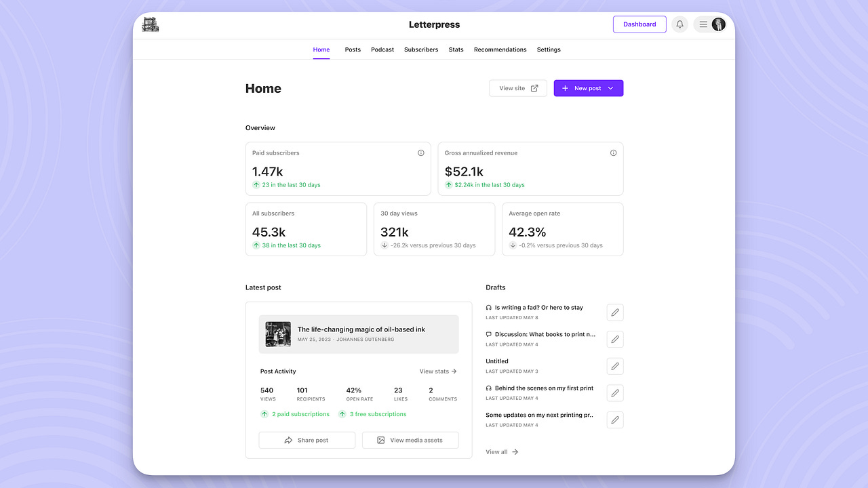Open the notifications bell
Screen dimensions: 868x488
[x=679, y=24]
